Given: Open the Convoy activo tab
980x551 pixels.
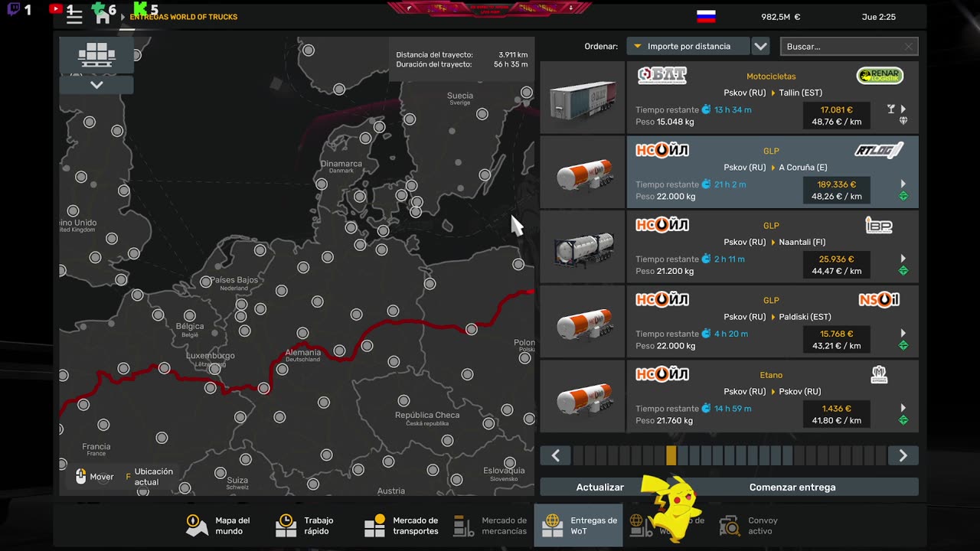Looking at the screenshot, I should tap(748, 526).
